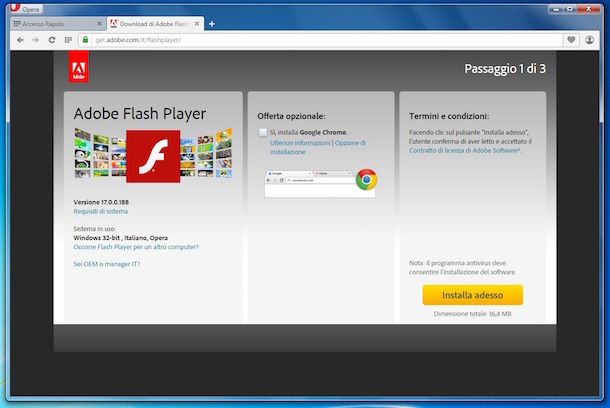Close the Opera window
The width and height of the screenshot is (610, 408).
[589, 9]
